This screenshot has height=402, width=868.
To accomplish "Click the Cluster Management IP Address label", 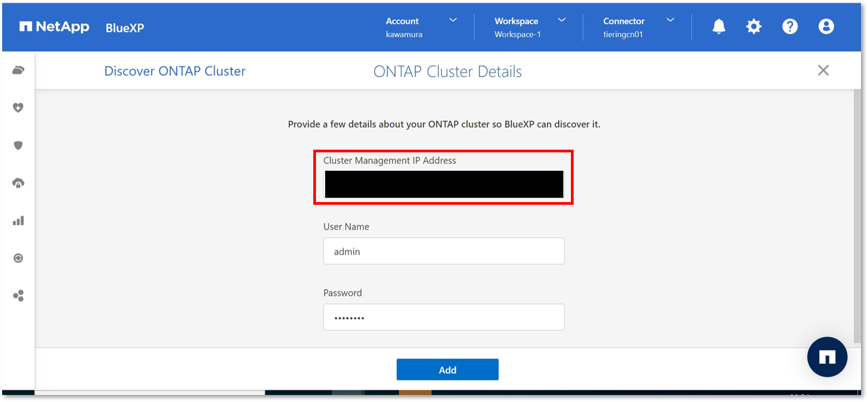I will [x=389, y=160].
